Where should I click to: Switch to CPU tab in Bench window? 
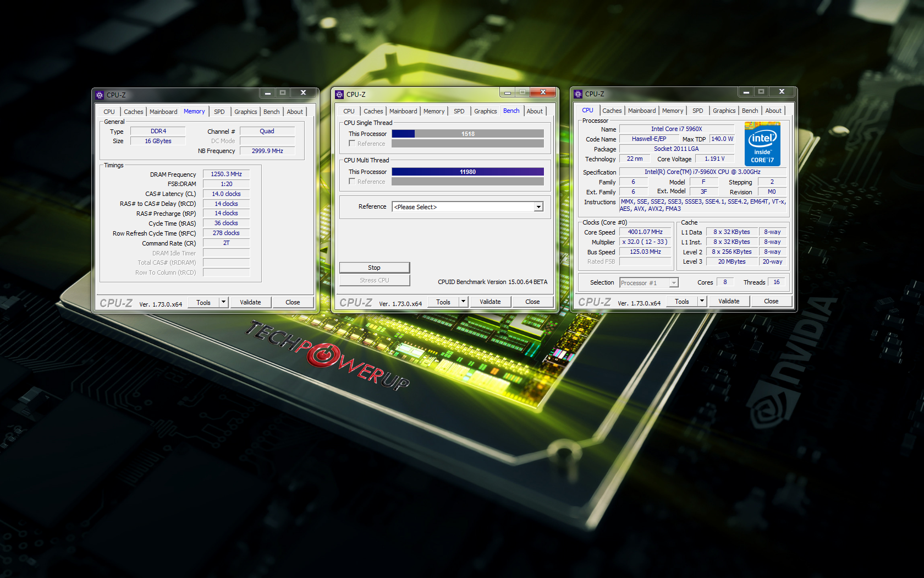349,111
